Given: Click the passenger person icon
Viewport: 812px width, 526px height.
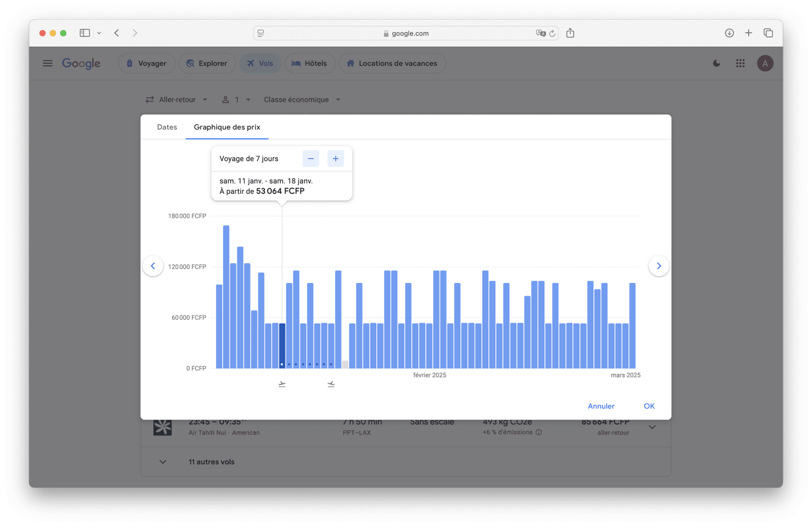Looking at the screenshot, I should coord(225,100).
